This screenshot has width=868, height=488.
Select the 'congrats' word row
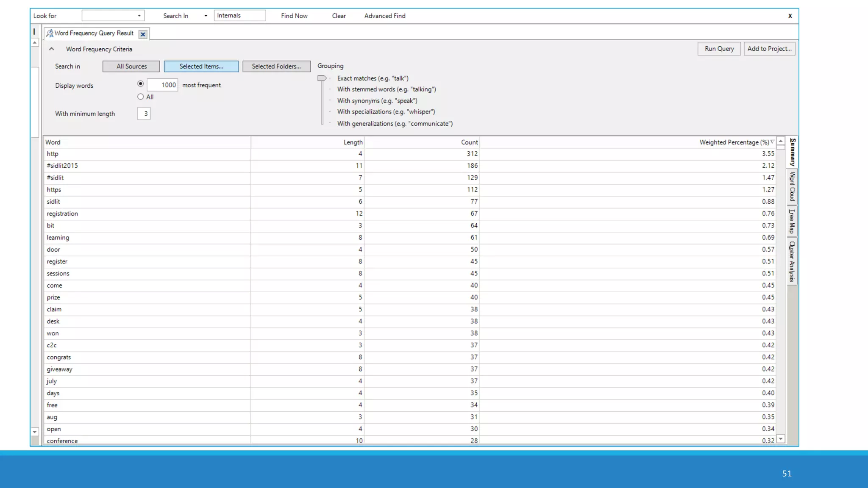[410, 357]
